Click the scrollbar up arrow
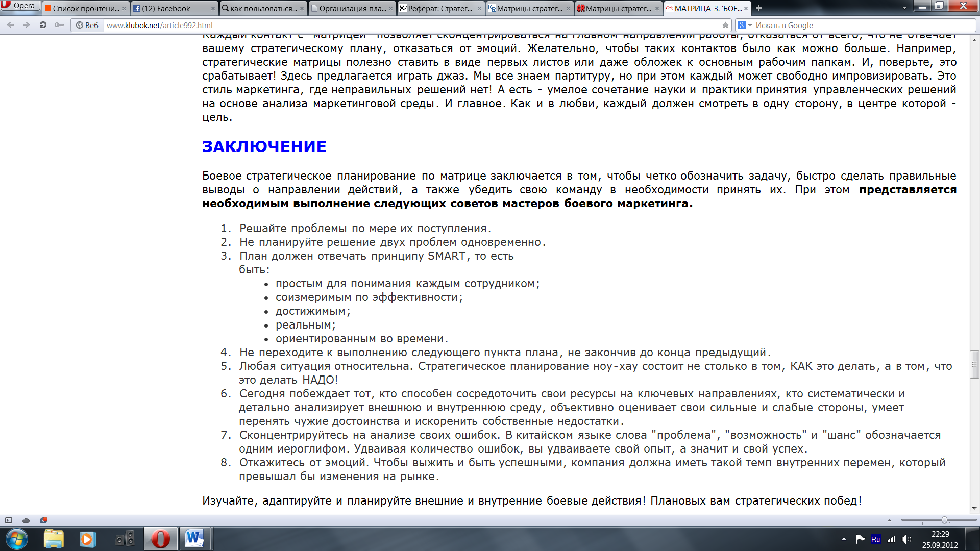Image resolution: width=980 pixels, height=551 pixels. (974, 39)
